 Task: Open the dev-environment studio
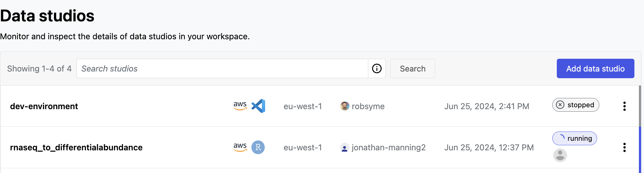click(x=44, y=106)
